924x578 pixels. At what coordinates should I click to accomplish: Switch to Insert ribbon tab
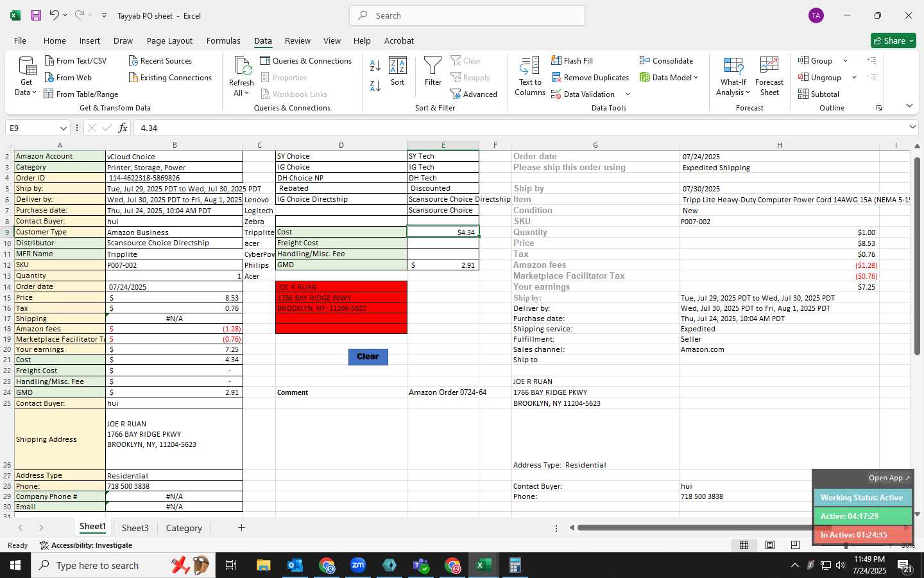90,40
